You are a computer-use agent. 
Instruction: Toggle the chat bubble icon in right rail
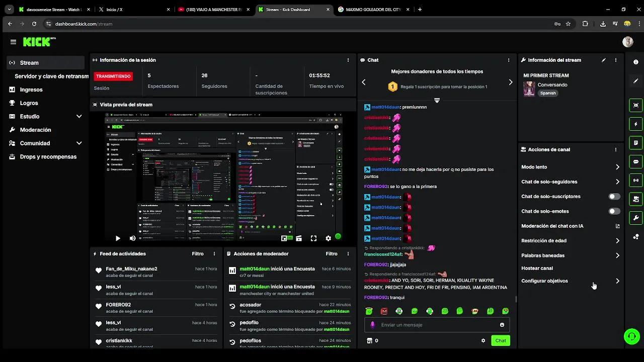[636, 162]
